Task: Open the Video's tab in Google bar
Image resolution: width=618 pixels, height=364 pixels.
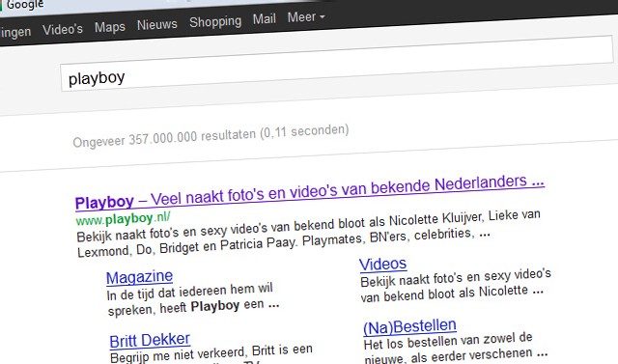Action: click(63, 30)
